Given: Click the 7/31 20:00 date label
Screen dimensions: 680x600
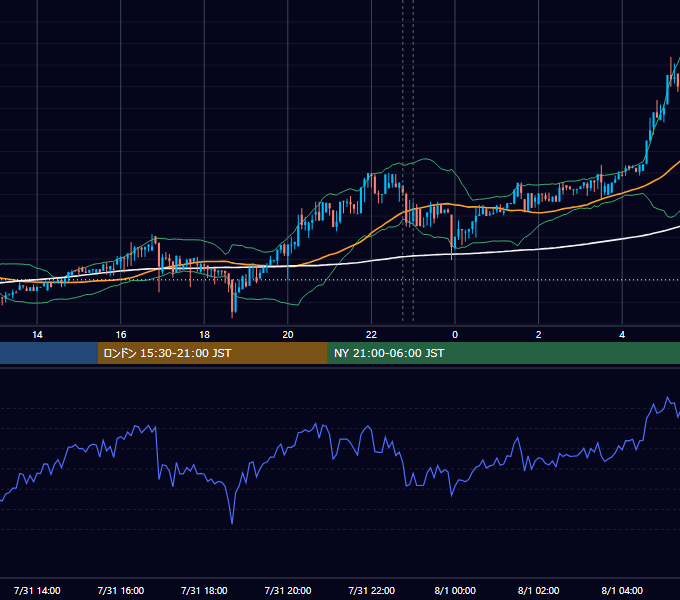Looking at the screenshot, I should pyautogui.click(x=288, y=590).
